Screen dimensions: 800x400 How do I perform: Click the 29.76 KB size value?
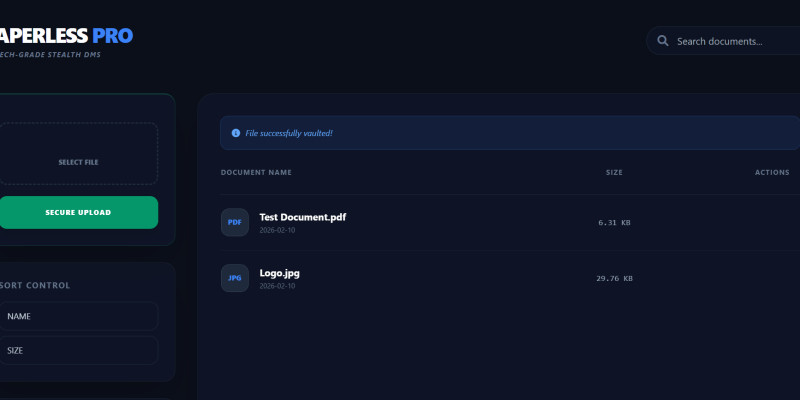point(614,279)
